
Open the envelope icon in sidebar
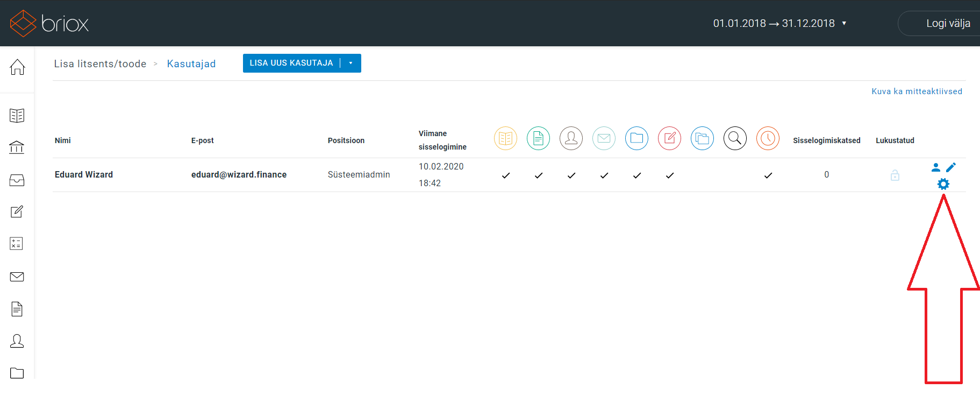point(17,277)
